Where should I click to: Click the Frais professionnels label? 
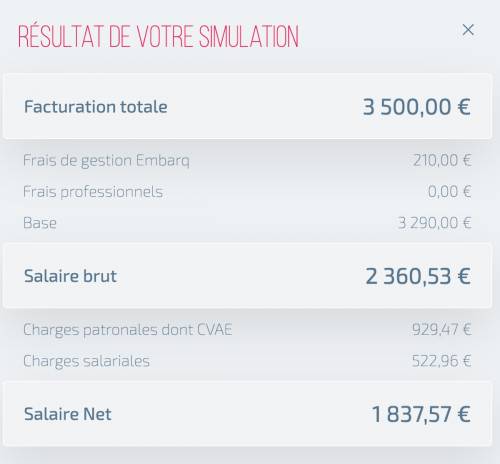[x=93, y=192]
